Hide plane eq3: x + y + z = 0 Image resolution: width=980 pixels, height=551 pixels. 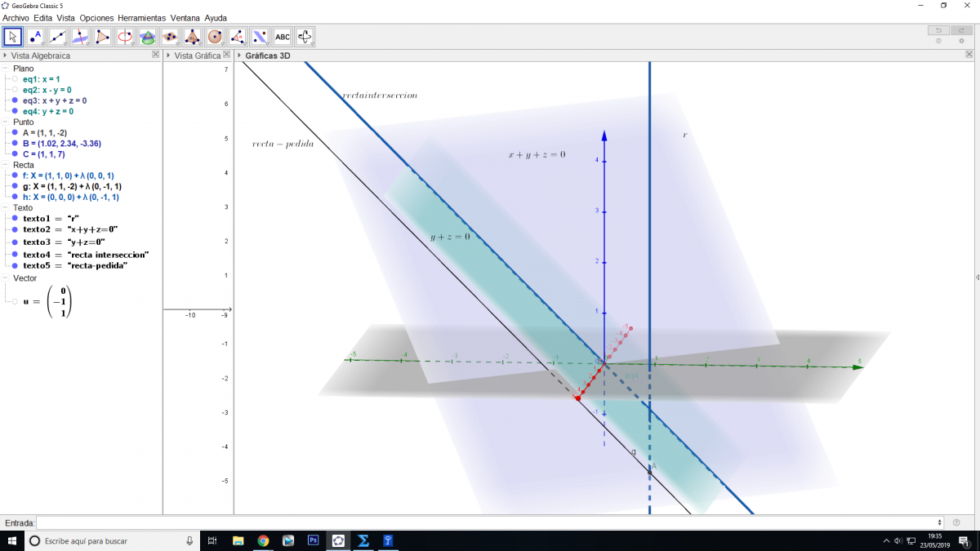tap(15, 100)
